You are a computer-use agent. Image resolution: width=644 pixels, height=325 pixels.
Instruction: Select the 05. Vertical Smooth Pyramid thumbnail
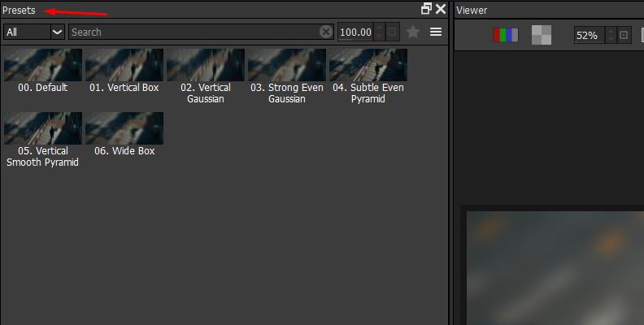(43, 128)
